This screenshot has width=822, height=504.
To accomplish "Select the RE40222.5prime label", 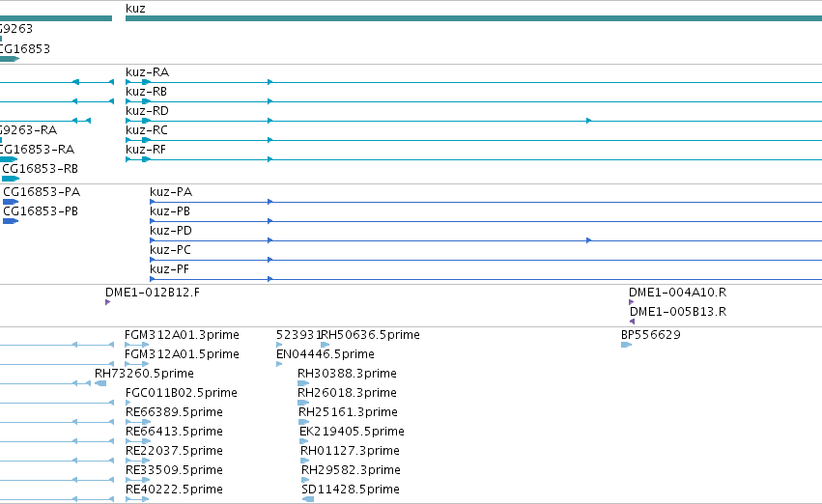I will [x=174, y=490].
